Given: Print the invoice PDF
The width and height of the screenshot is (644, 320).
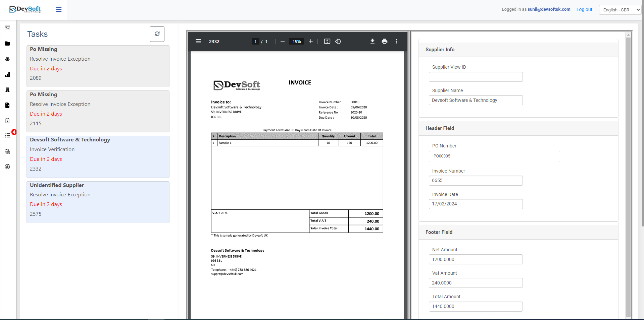Looking at the screenshot, I should point(384,41).
